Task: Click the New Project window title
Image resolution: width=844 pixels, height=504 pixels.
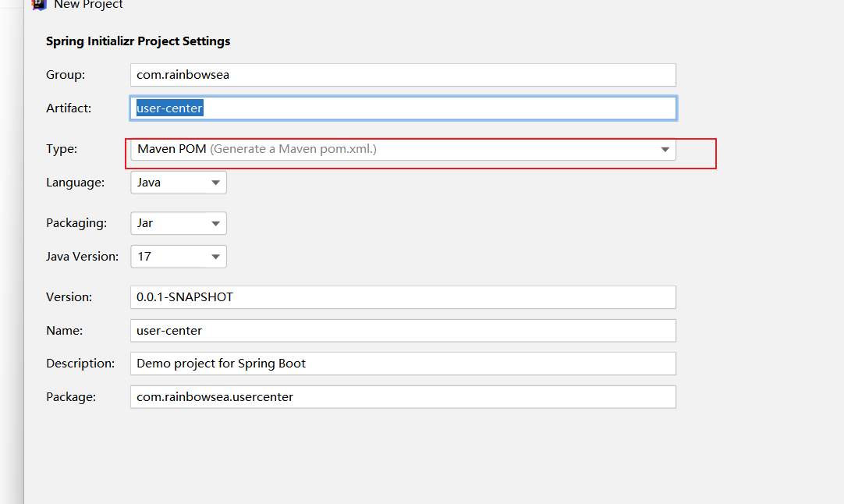Action: point(88,5)
